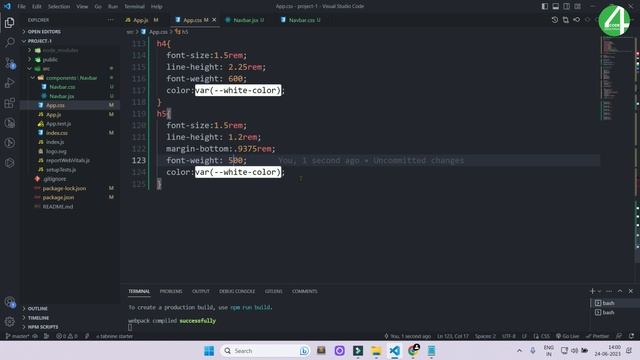Click the Spaces: 2 indentation status entry
Screen dimensions: 640x360
tap(485, 336)
